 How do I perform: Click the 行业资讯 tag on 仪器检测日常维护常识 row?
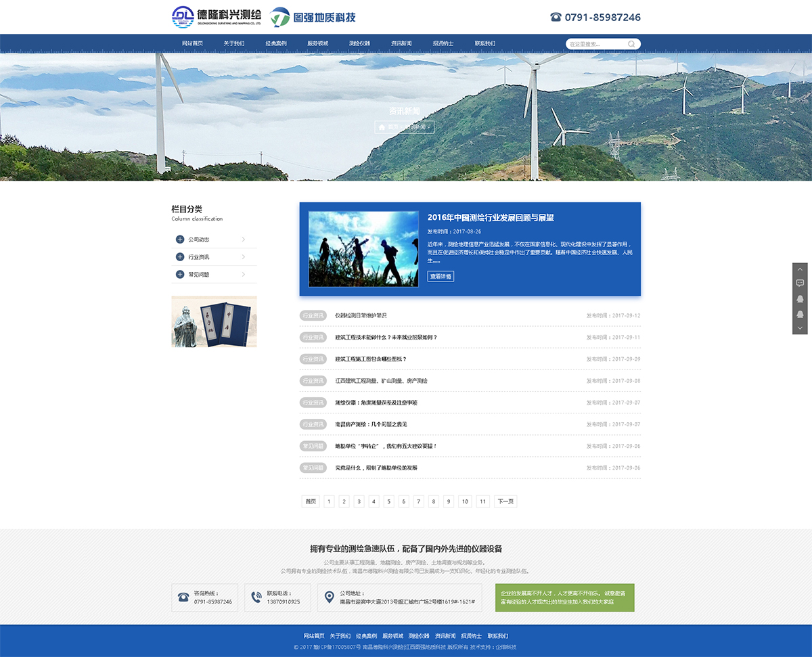pos(313,316)
